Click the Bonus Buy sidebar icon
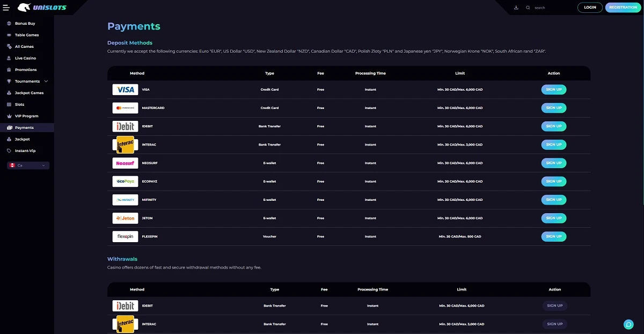 pos(9,24)
